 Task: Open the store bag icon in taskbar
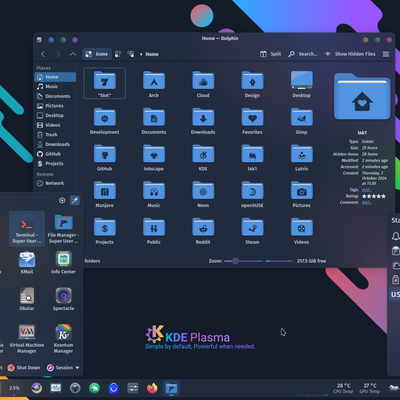tap(114, 388)
